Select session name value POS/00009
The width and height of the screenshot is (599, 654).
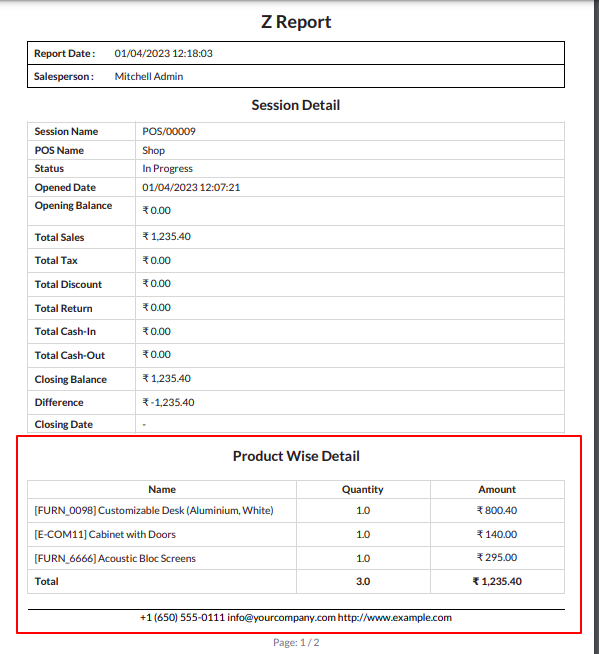(169, 131)
